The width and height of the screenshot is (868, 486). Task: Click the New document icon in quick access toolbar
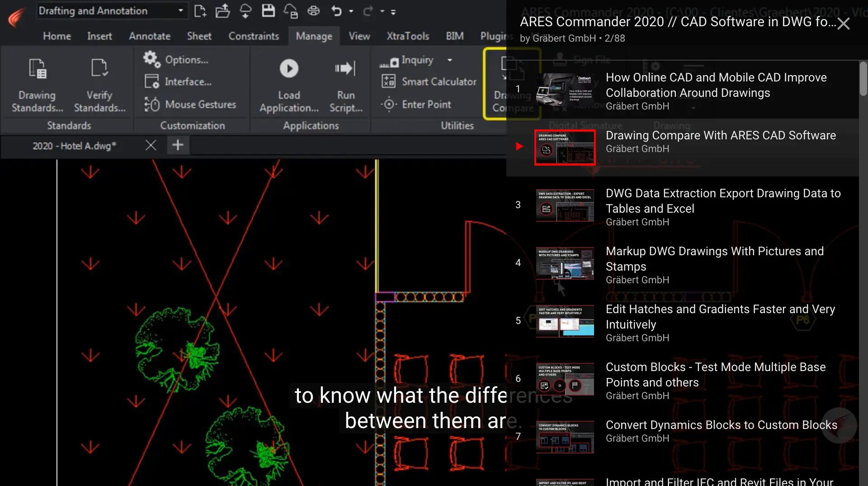click(x=200, y=11)
